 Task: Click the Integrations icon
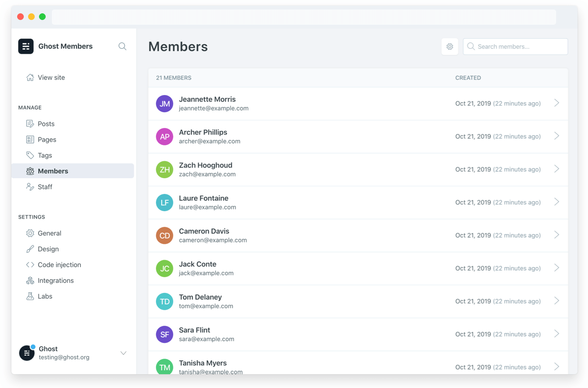point(29,281)
